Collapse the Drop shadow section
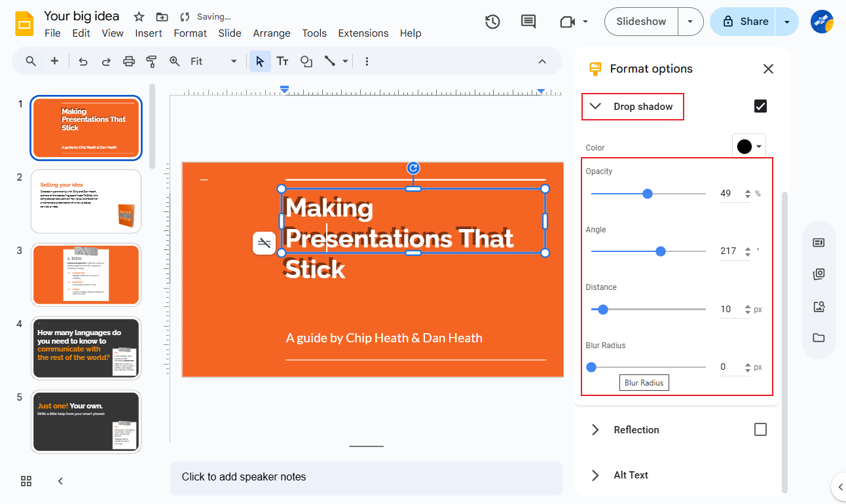 click(x=596, y=105)
